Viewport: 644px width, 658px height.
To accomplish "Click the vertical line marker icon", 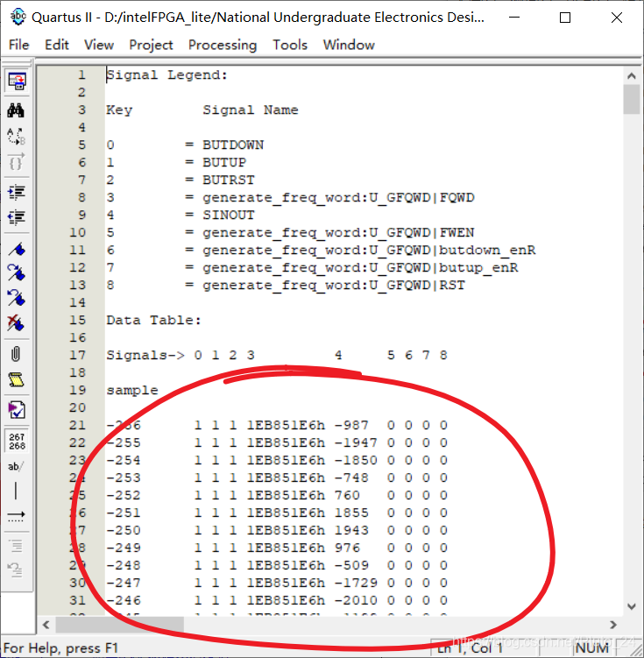I will click(16, 491).
